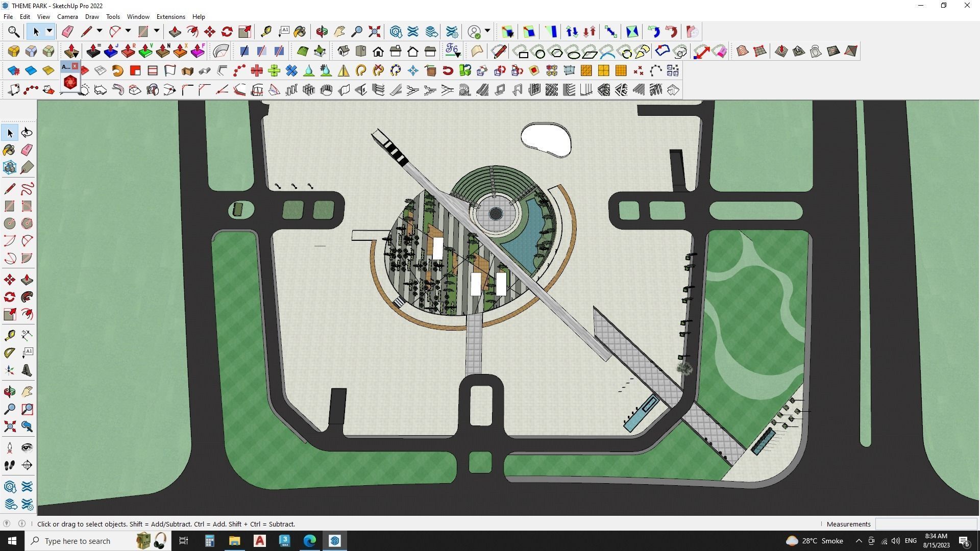The image size is (980, 551).
Task: Select the Protractor tool in left toolbar
Action: 10,353
